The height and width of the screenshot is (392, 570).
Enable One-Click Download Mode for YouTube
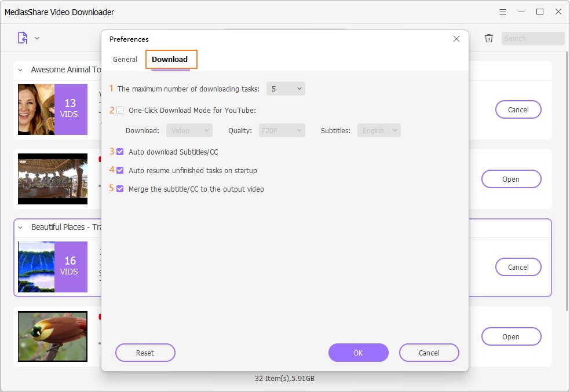(x=120, y=110)
